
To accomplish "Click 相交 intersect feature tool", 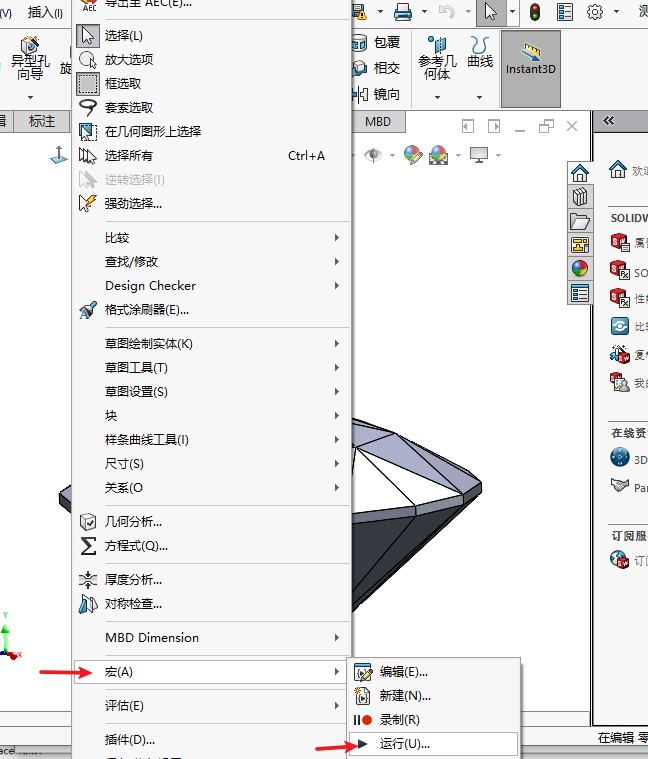I will (x=377, y=68).
